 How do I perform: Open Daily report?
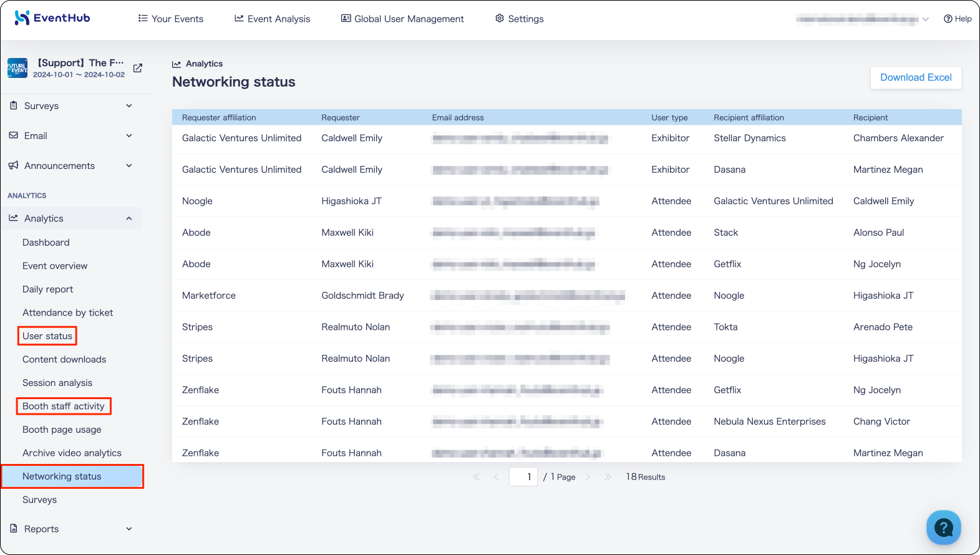pos(47,289)
